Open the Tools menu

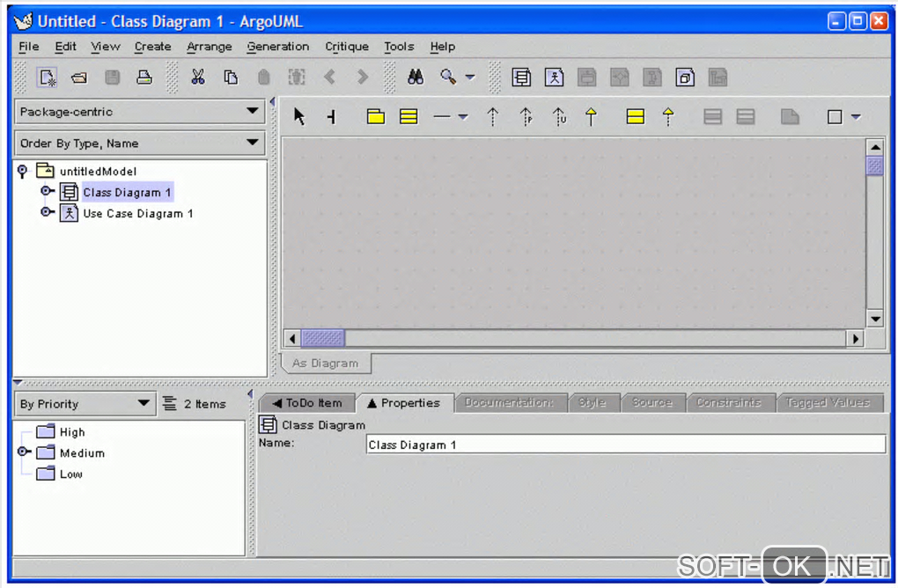[x=399, y=47]
